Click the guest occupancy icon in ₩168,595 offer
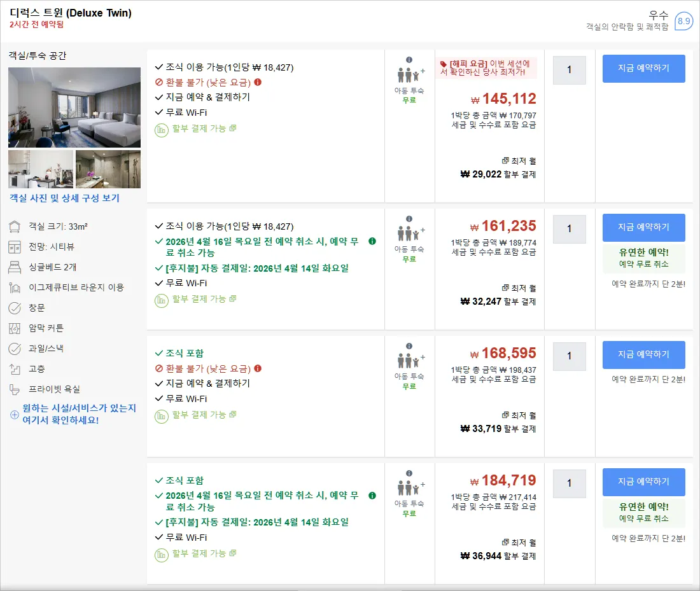 click(x=410, y=361)
